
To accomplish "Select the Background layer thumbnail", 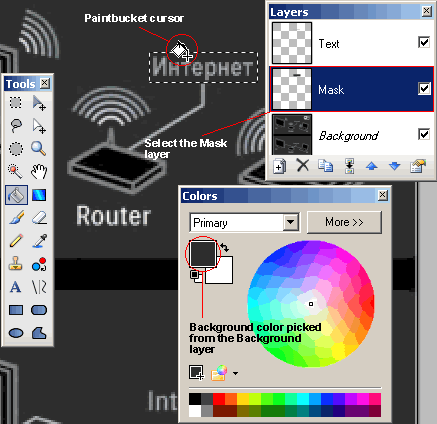I will (292, 135).
